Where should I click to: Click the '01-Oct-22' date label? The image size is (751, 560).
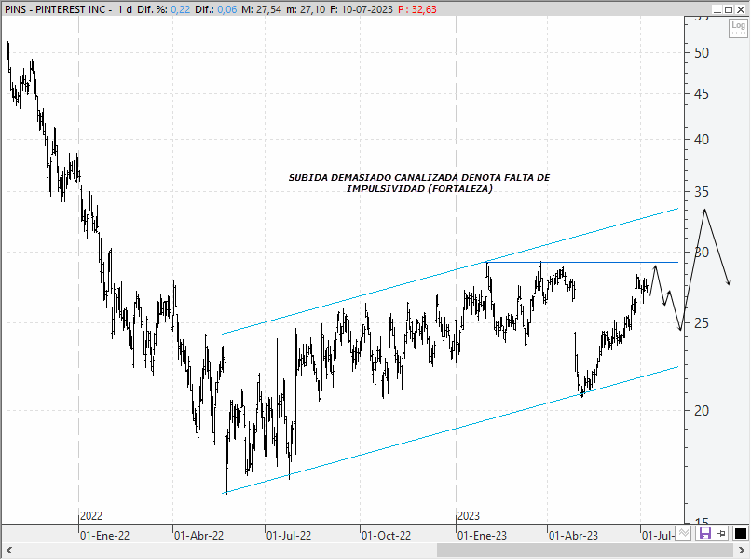coord(386,535)
